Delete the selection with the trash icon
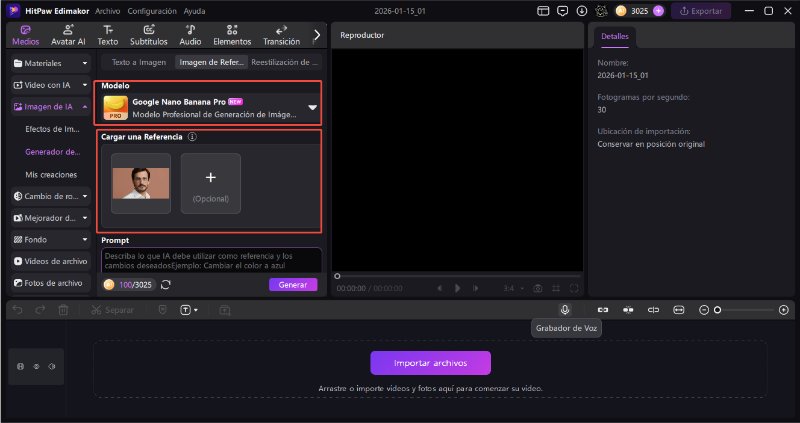The height and width of the screenshot is (423, 800). tap(63, 310)
